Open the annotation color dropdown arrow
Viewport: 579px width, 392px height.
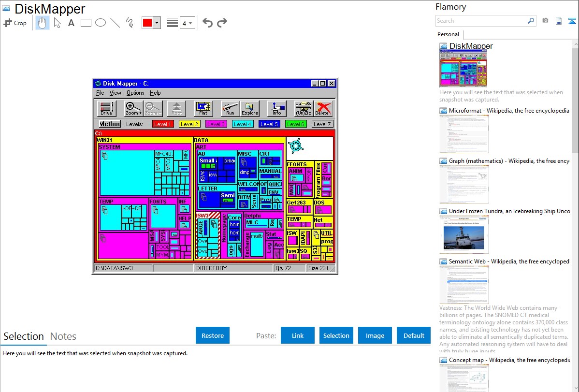(157, 23)
